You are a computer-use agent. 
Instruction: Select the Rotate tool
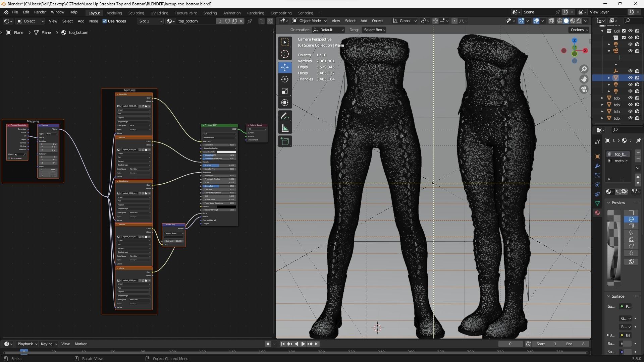point(285,79)
